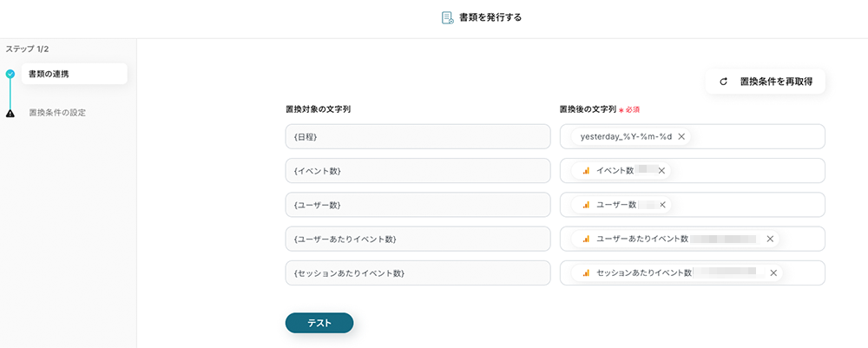Click the completed checkmark step icon
This screenshot has height=348, width=868.
pyautogui.click(x=10, y=74)
